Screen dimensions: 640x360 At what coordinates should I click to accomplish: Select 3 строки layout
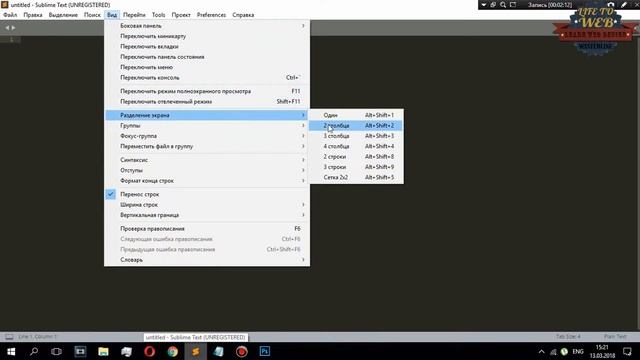[356, 167]
